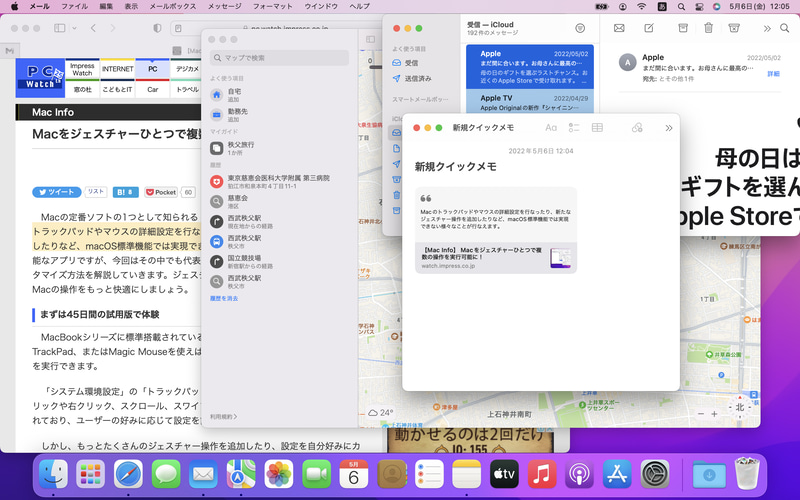The image size is (800, 500).
Task: Open the ファイル menu
Action: point(74,6)
